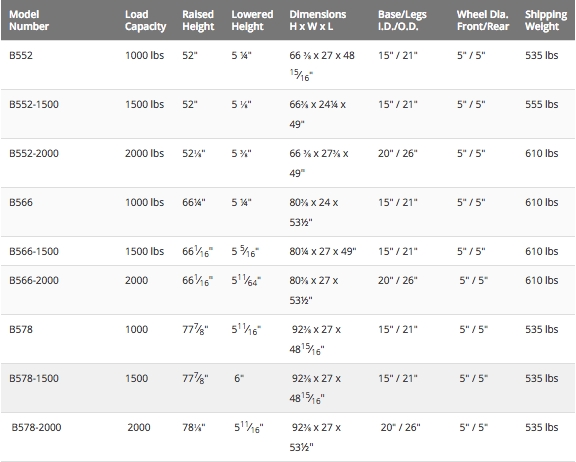576x462 pixels.
Task: Click the Base/Legs I.D./O.D. header
Action: point(402,20)
